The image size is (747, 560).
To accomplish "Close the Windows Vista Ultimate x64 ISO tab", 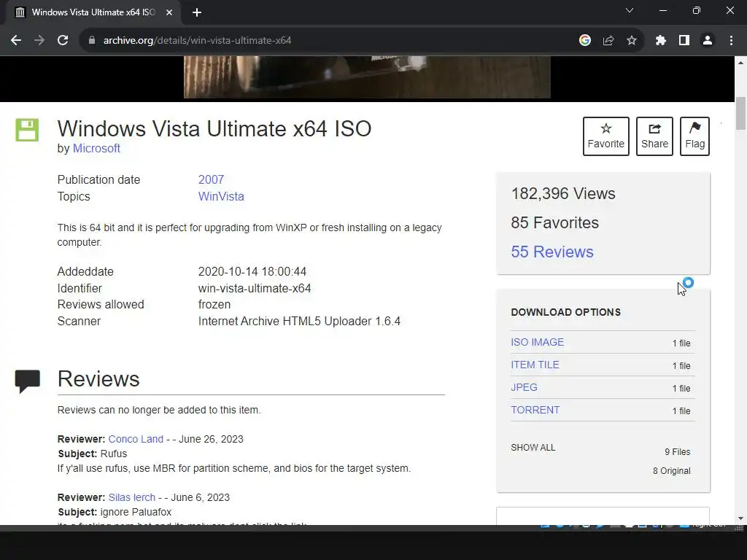I will [x=169, y=12].
